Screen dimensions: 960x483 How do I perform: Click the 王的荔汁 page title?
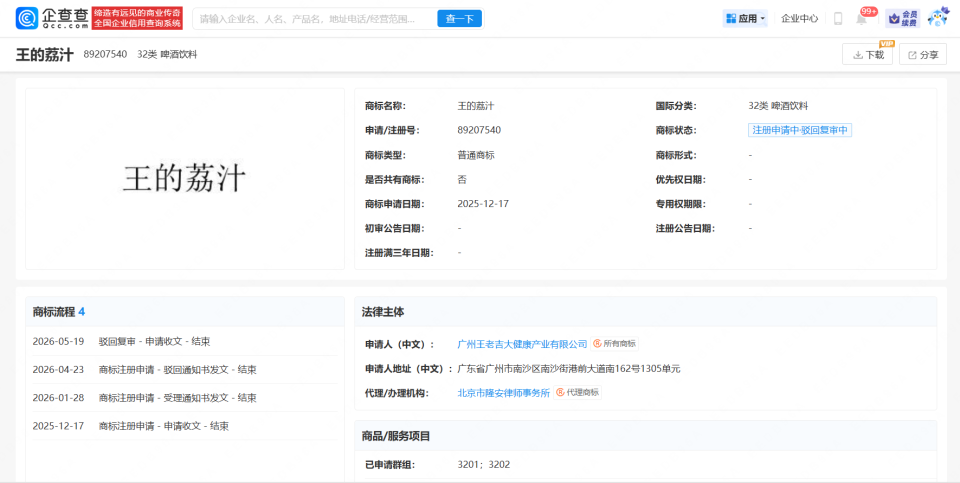click(x=45, y=54)
